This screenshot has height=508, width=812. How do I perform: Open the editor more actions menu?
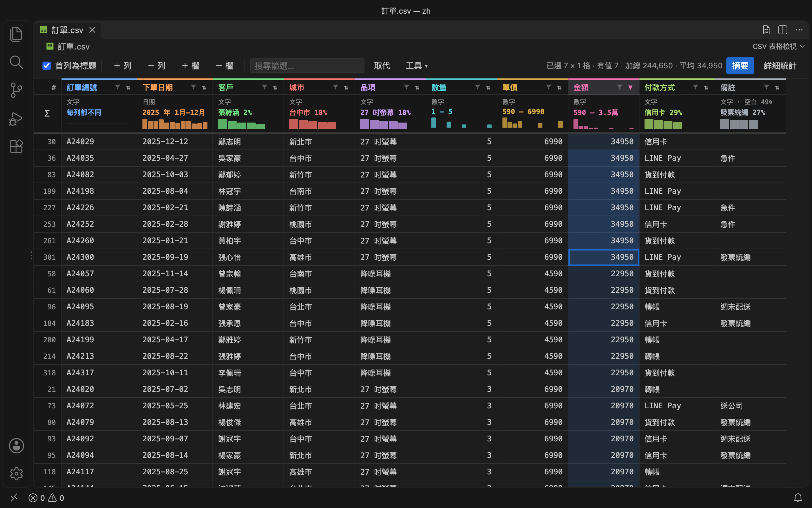click(x=799, y=30)
